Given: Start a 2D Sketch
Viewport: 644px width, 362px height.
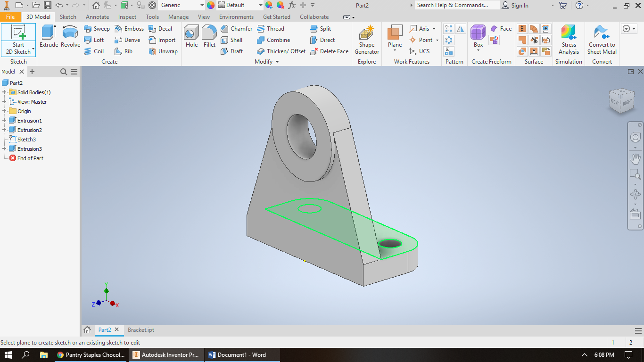Looking at the screenshot, I should coord(18,40).
